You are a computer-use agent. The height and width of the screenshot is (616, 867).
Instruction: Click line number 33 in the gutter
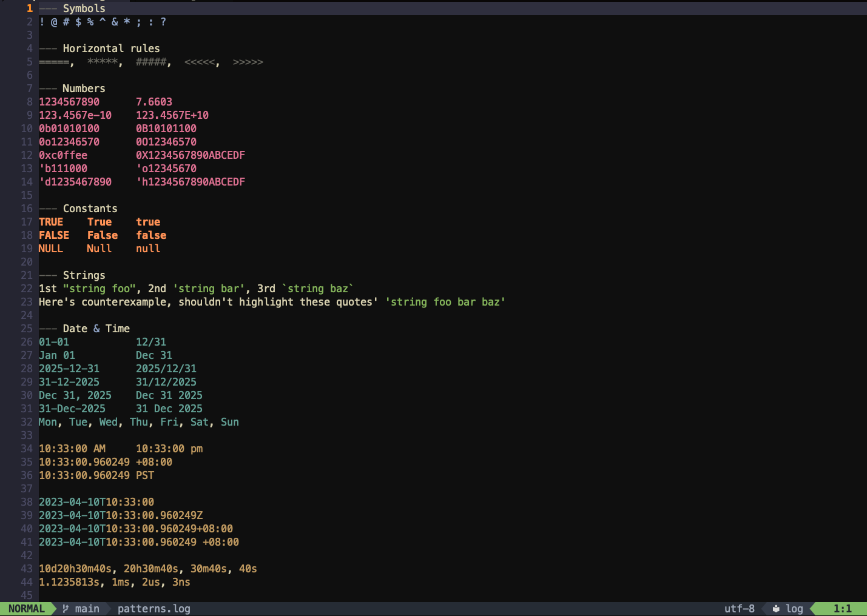click(27, 435)
